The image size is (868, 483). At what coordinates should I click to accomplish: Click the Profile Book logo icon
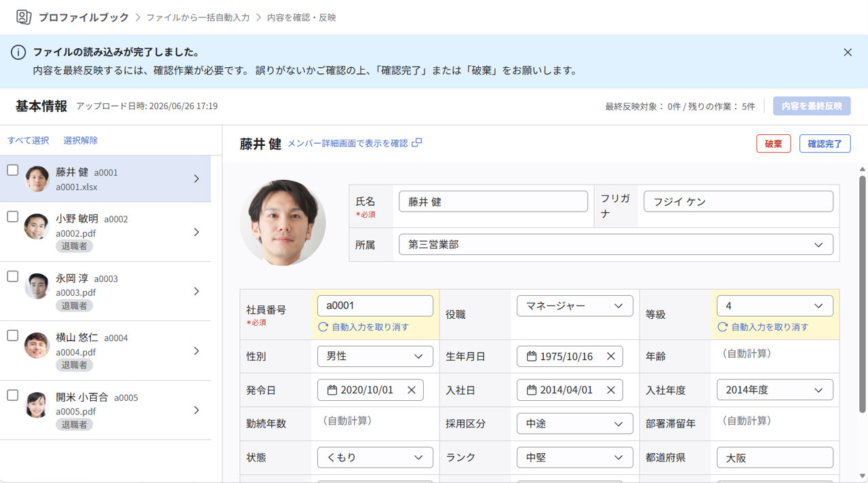[x=24, y=17]
